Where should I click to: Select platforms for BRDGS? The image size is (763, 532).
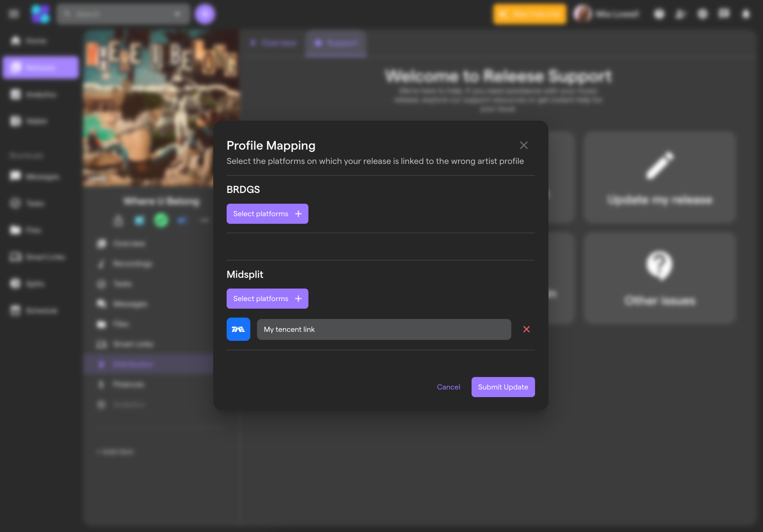267,214
